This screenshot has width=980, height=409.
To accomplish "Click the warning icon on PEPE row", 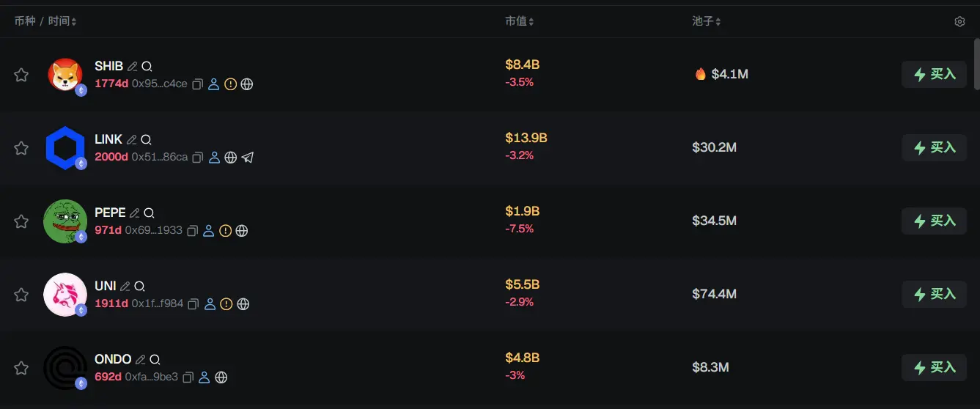I will click(x=226, y=231).
